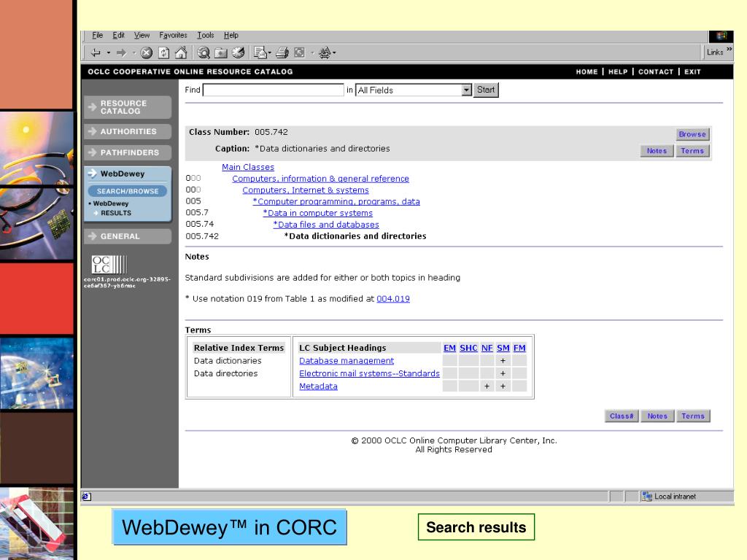Image resolution: width=747 pixels, height=560 pixels.
Task: Click the browser Forward arrow icon
Action: [122, 52]
